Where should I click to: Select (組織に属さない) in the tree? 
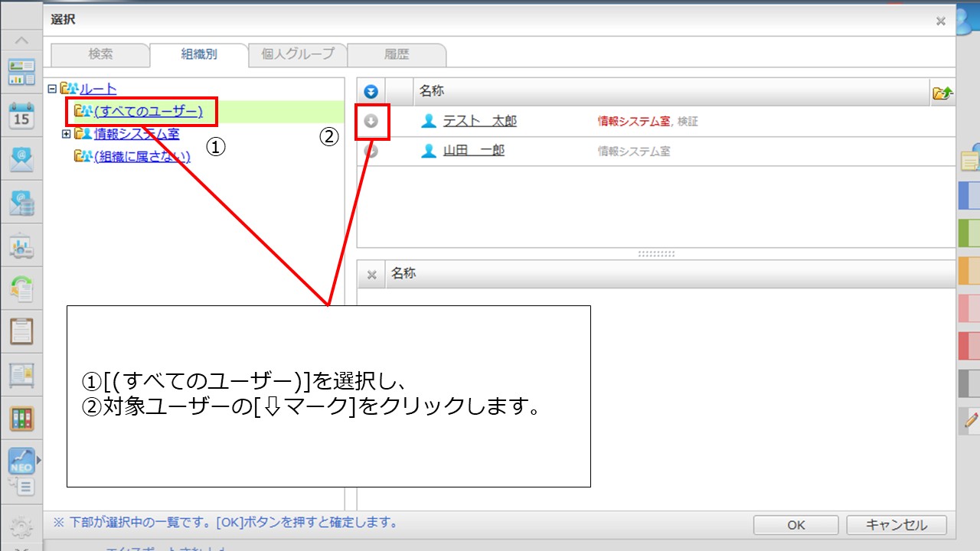pos(142,156)
